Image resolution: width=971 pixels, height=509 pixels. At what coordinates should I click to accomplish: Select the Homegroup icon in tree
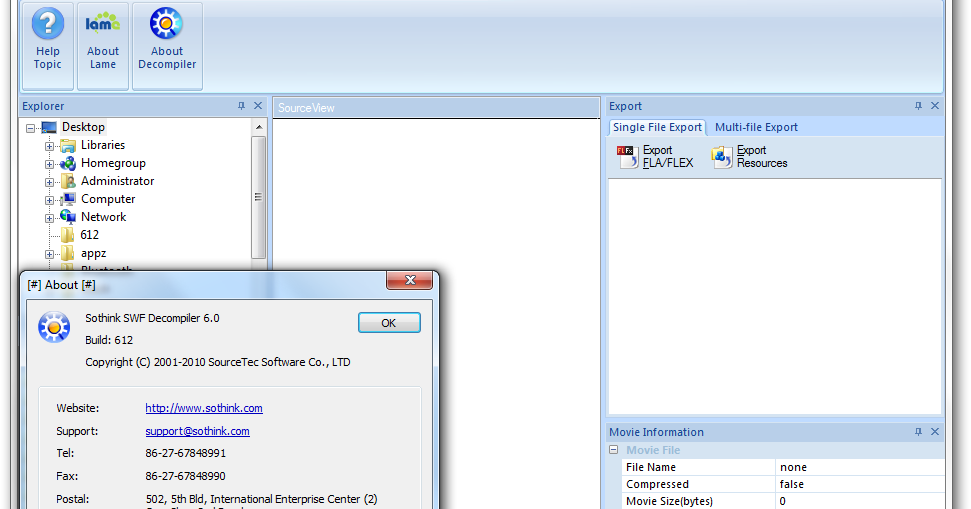click(68, 163)
